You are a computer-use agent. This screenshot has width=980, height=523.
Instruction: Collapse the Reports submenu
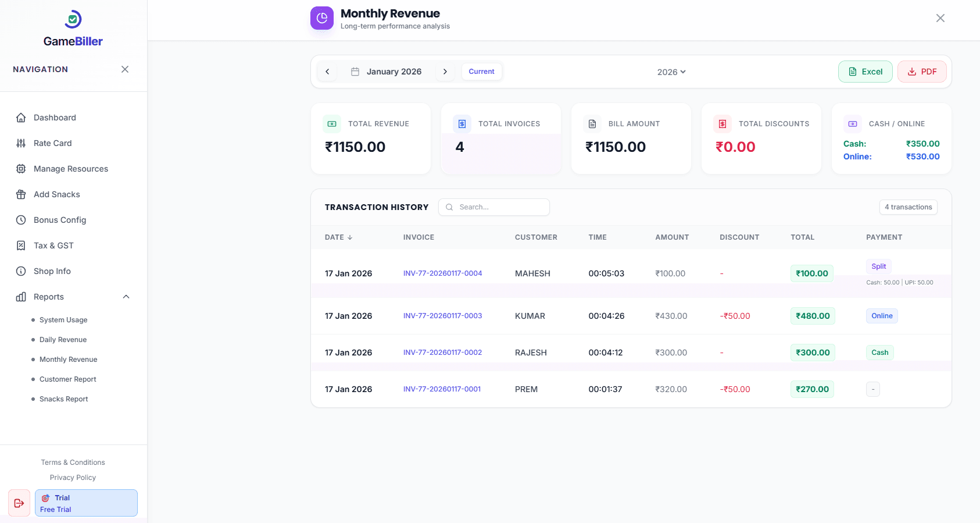pos(126,297)
